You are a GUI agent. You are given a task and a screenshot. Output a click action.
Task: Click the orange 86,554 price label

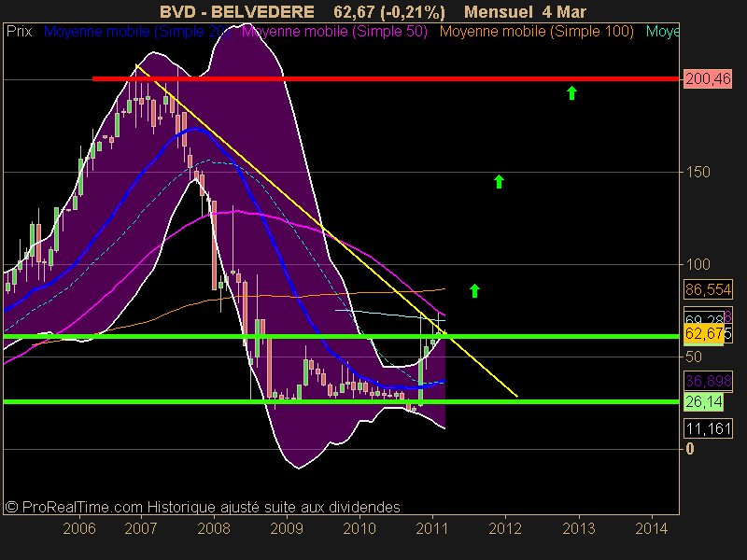pos(708,289)
